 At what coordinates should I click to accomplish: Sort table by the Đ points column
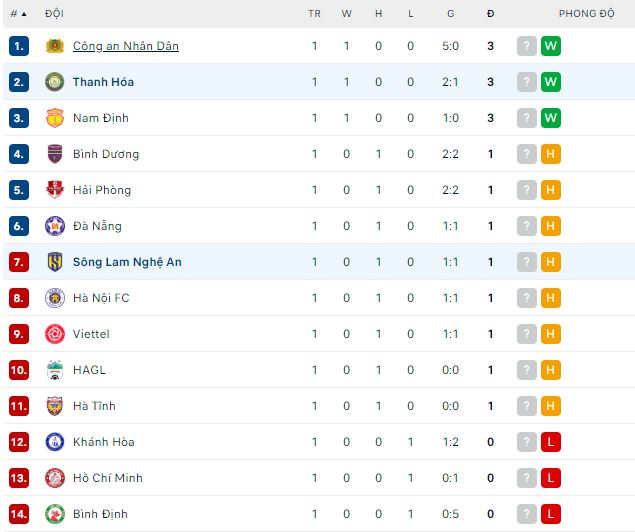[x=490, y=14]
